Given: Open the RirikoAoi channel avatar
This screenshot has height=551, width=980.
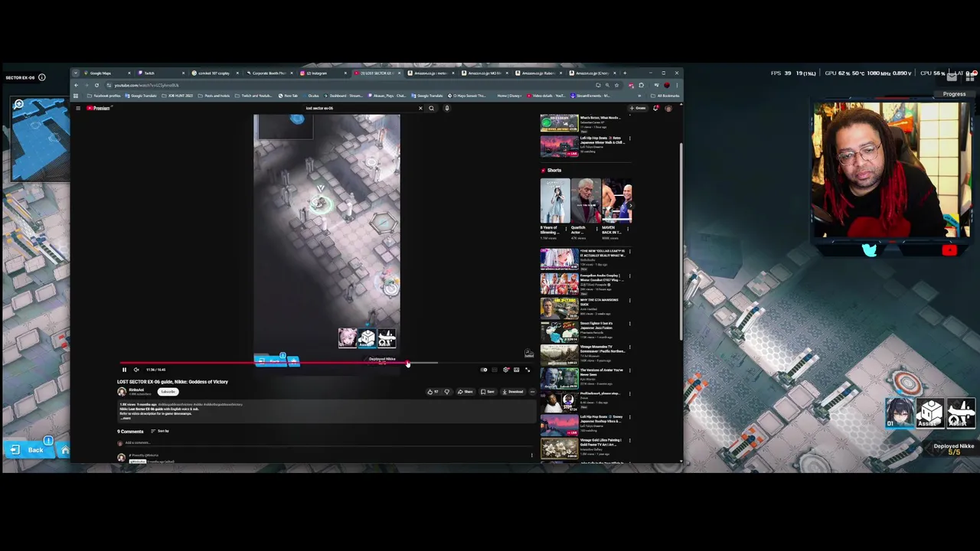Looking at the screenshot, I should pyautogui.click(x=122, y=392).
